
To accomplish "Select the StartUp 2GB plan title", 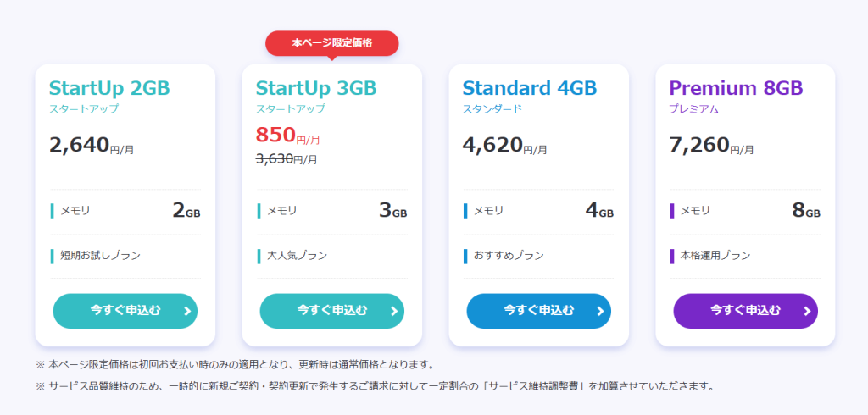I will click(x=109, y=88).
